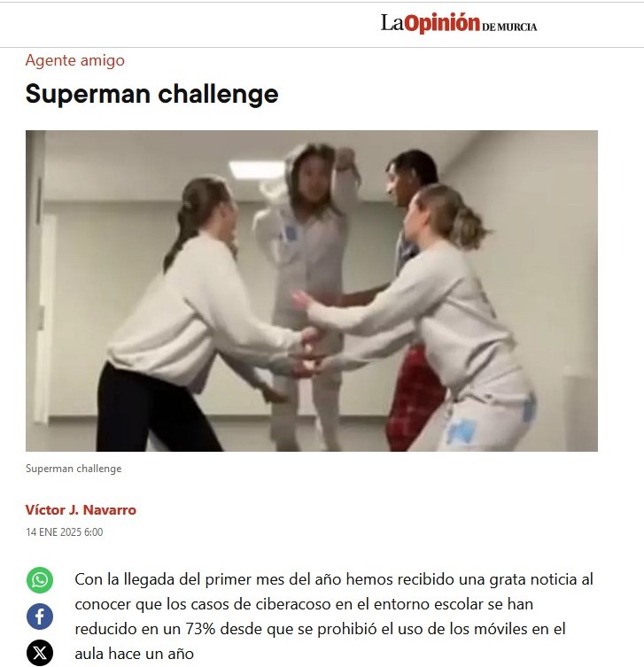Open the Superman challenge article photo

point(311,291)
